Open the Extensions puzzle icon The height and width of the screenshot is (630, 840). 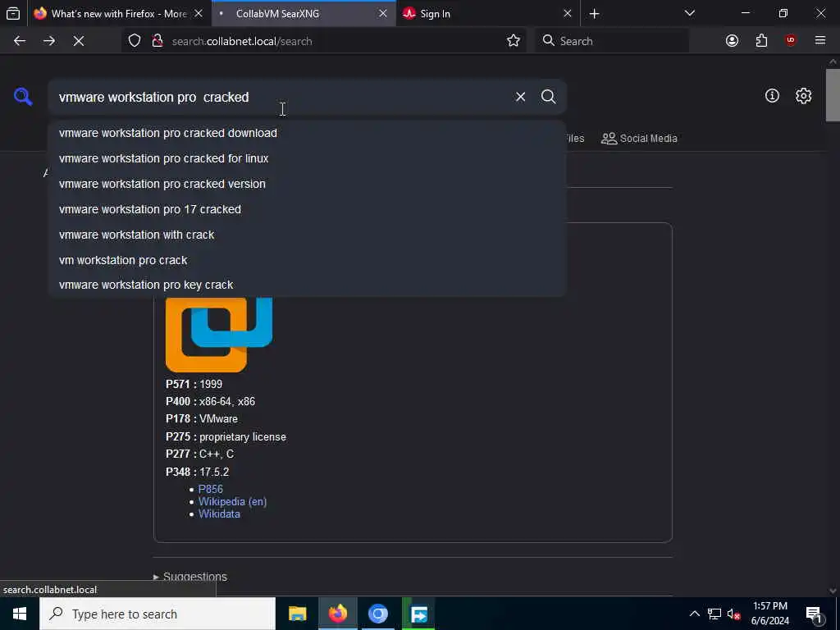click(761, 41)
